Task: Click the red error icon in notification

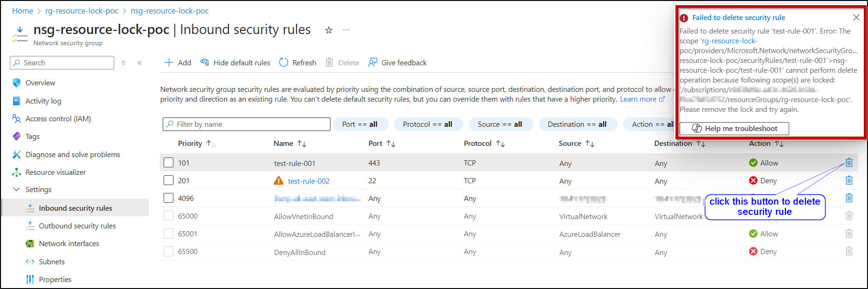Action: click(684, 18)
